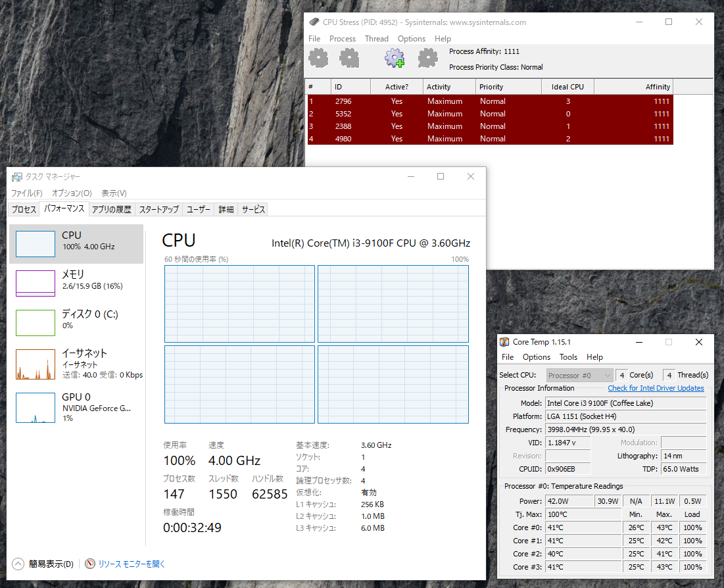
Task: Click Check for Intel Driver Updates link
Action: (x=656, y=388)
